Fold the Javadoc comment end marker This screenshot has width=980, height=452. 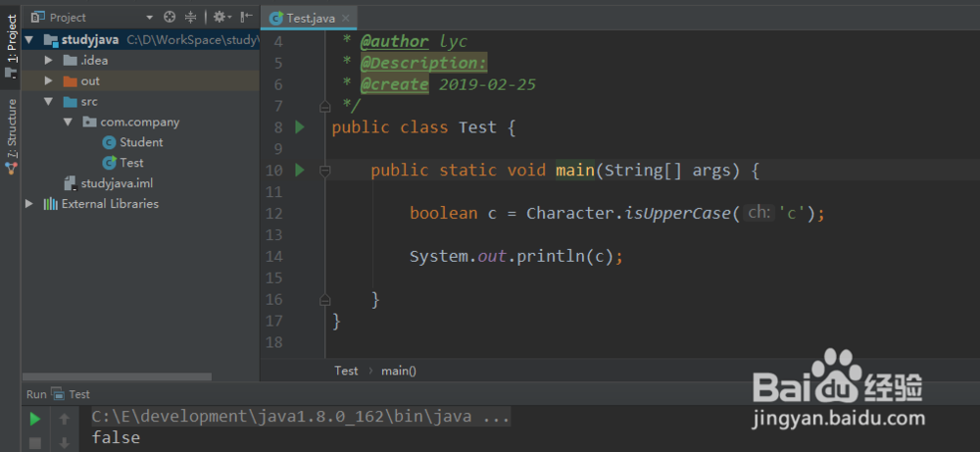[x=324, y=106]
